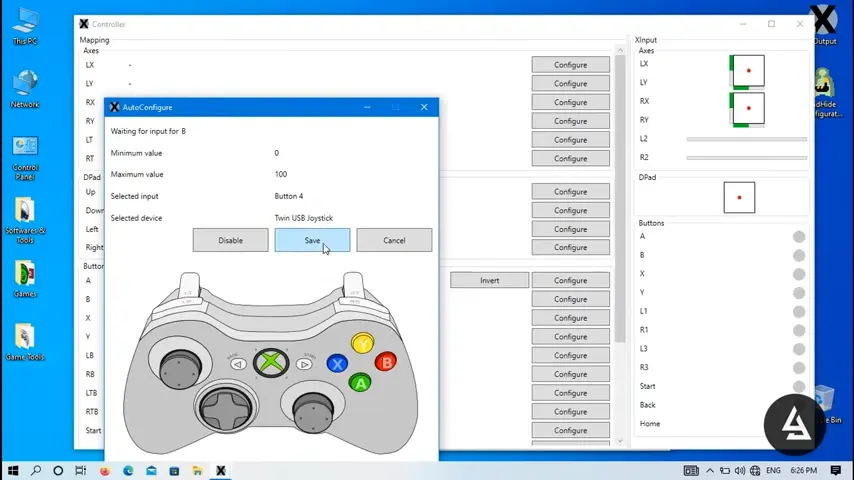Click XInput LX/LY axis indicator box
The image size is (854, 480).
point(747,71)
